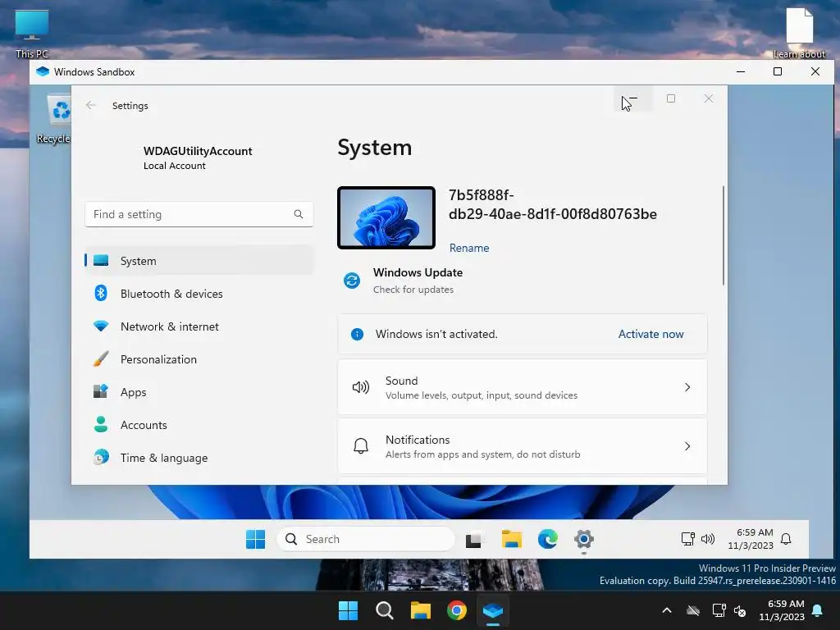Image resolution: width=840 pixels, height=630 pixels.
Task: Open sandbox Start menu
Action: [256, 539]
